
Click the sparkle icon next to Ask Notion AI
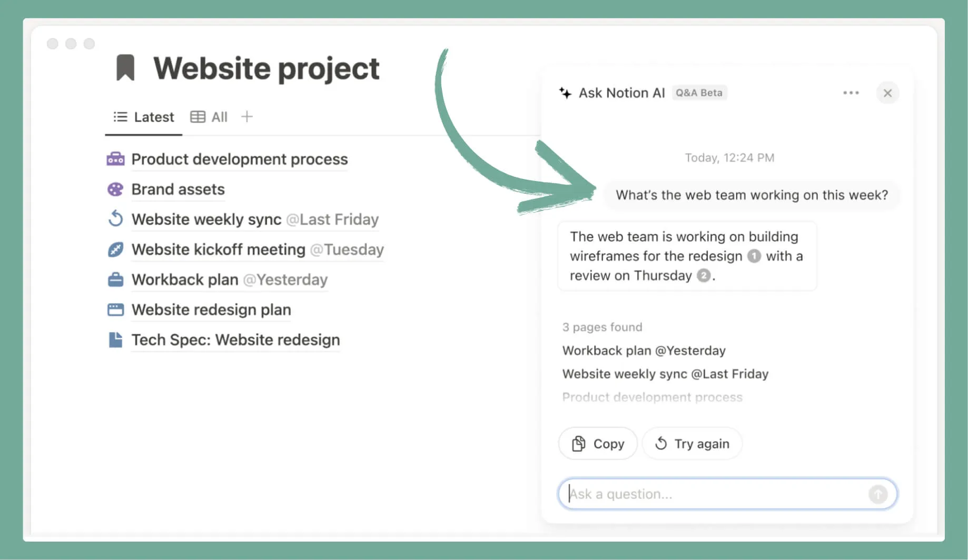point(564,93)
